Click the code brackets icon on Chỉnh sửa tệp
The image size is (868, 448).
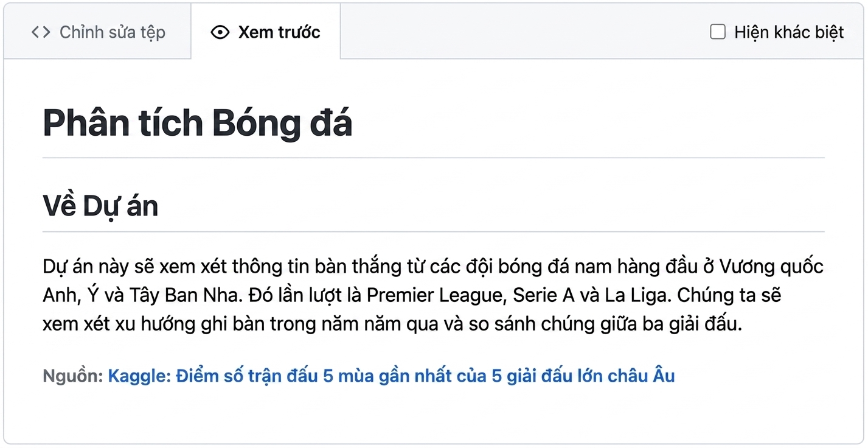coord(41,32)
